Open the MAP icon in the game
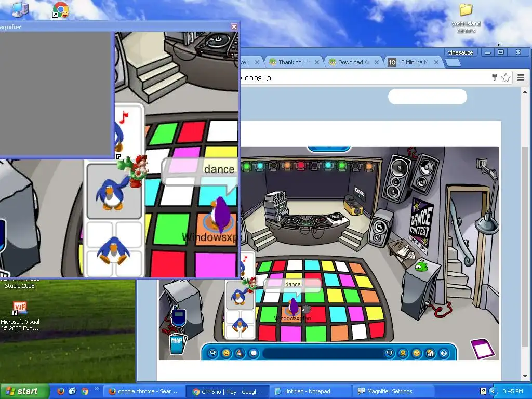 (178, 343)
